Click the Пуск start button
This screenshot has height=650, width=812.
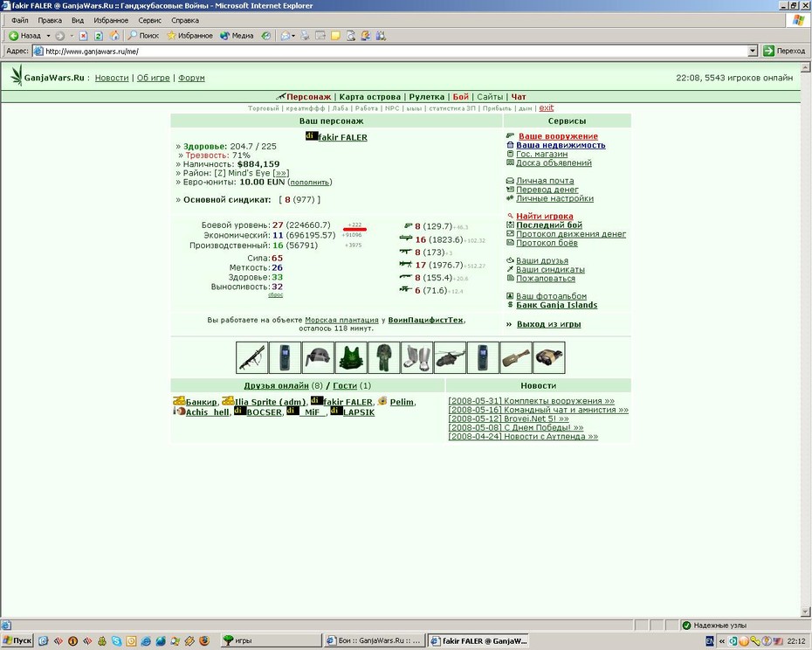17,640
